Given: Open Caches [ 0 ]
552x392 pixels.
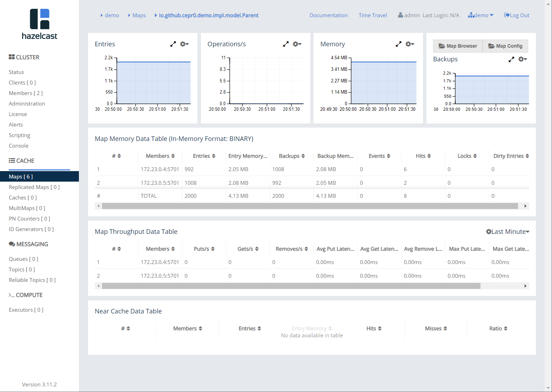Looking at the screenshot, I should 23,198.
